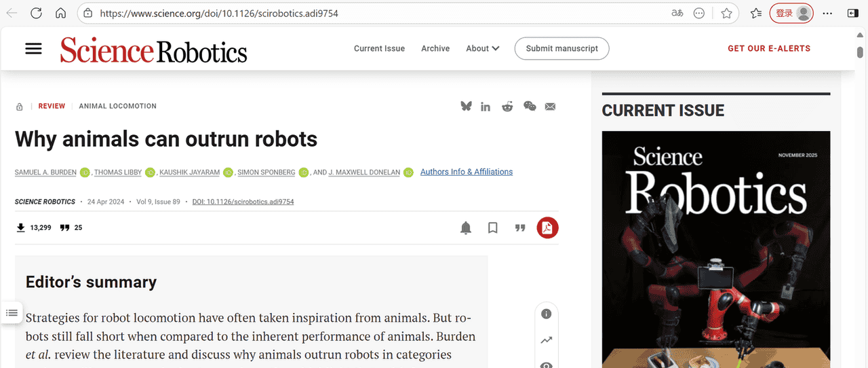
Task: Click the Submit manuscript button
Action: pos(561,48)
